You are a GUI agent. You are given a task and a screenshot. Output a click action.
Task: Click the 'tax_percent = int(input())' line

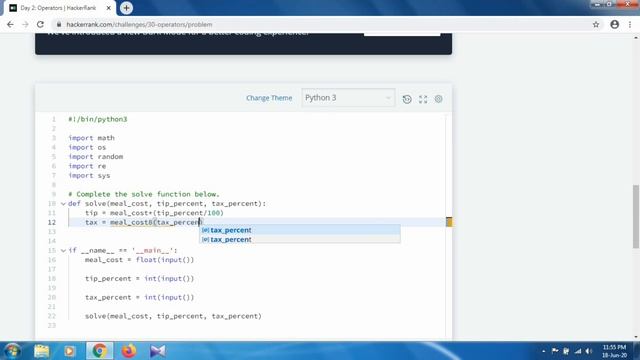pos(140,298)
